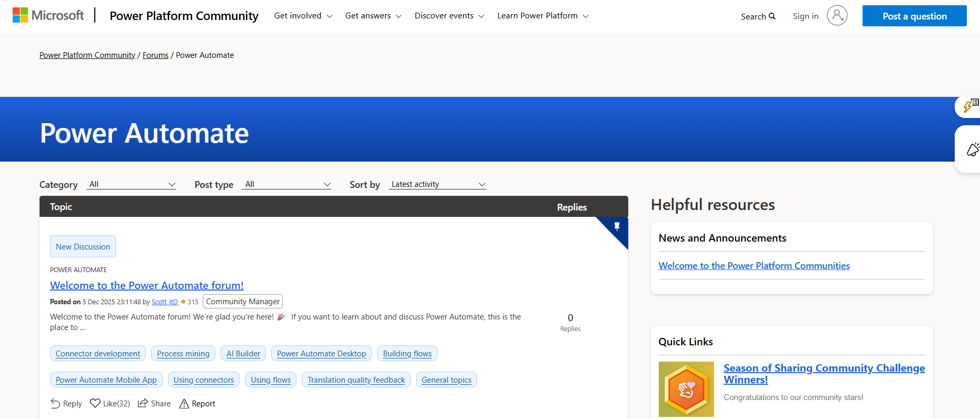Click the Topic column header
980x419 pixels.
(61, 207)
